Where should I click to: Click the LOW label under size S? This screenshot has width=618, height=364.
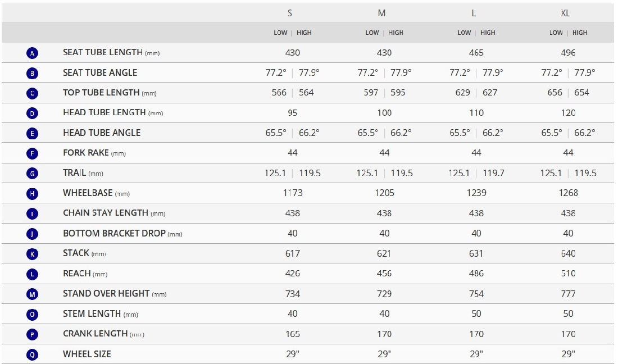(x=280, y=33)
